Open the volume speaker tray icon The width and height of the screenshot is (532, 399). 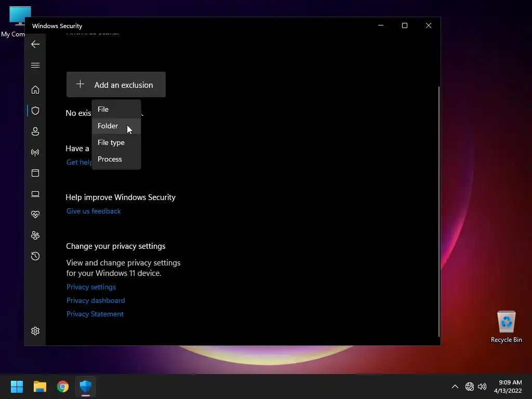pos(482,387)
